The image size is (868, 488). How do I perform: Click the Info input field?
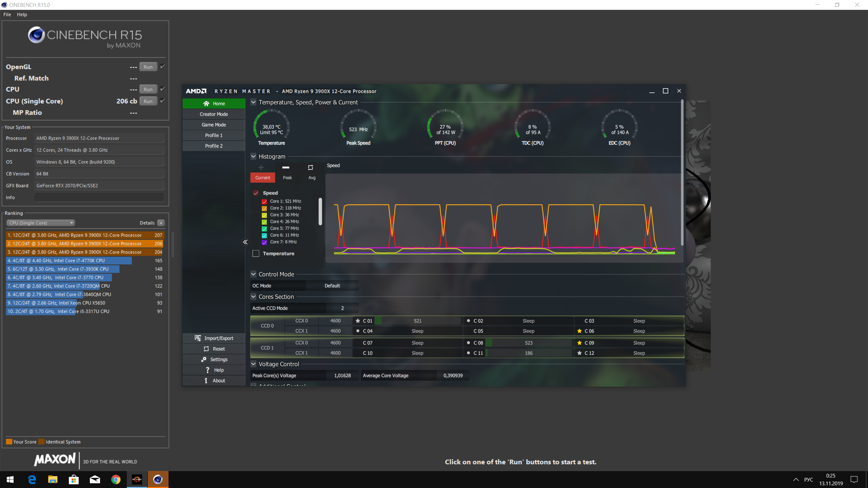[99, 197]
